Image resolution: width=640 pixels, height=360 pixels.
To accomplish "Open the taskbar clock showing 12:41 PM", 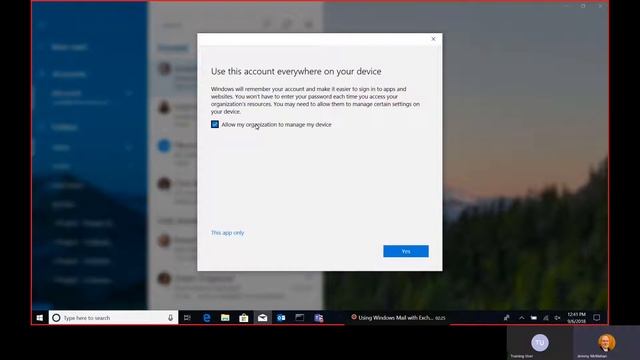I will 576,318.
